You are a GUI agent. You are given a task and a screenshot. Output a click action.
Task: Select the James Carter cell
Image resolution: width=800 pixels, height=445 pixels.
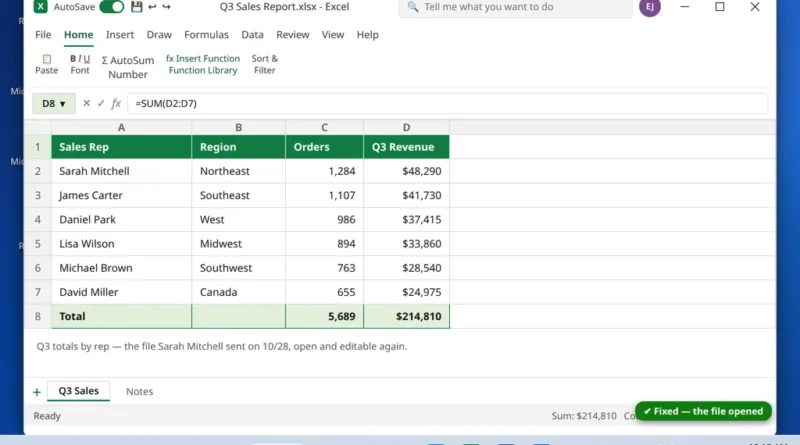tap(121, 195)
